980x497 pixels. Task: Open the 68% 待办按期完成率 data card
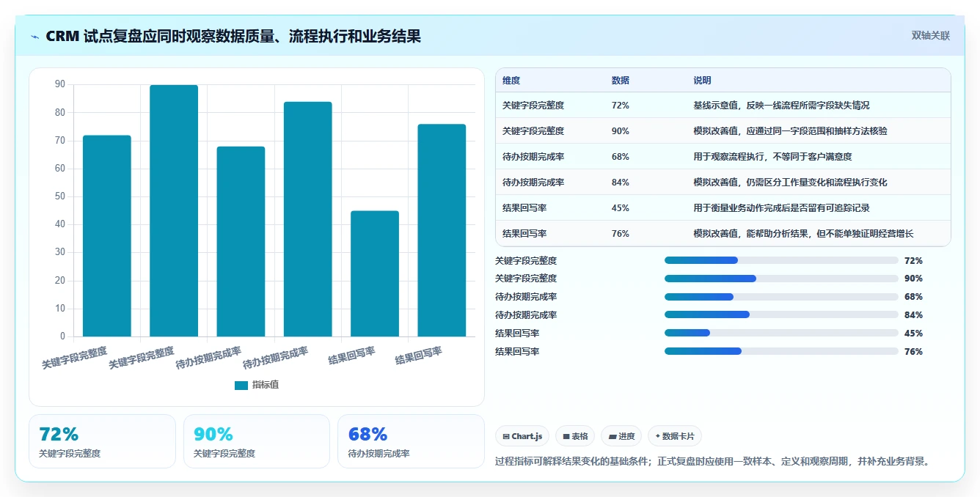coord(412,441)
